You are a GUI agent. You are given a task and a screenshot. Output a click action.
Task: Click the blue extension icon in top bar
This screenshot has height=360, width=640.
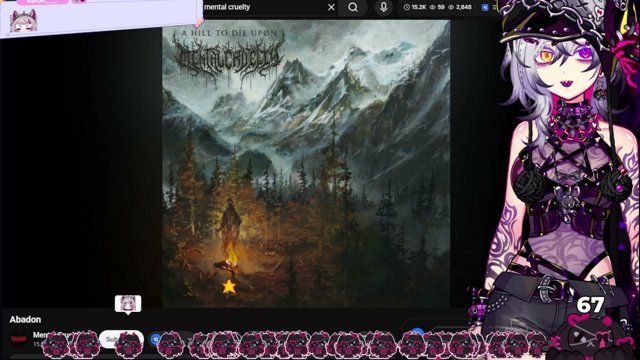click(x=485, y=7)
